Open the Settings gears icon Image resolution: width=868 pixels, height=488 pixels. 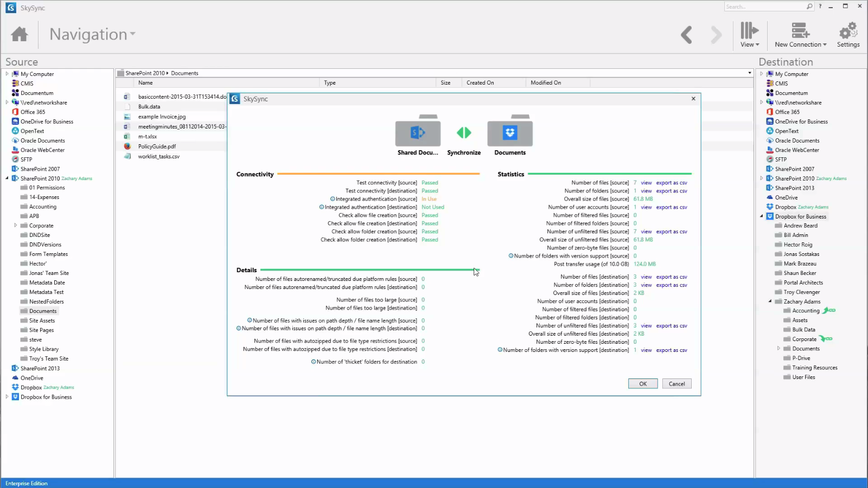click(848, 31)
